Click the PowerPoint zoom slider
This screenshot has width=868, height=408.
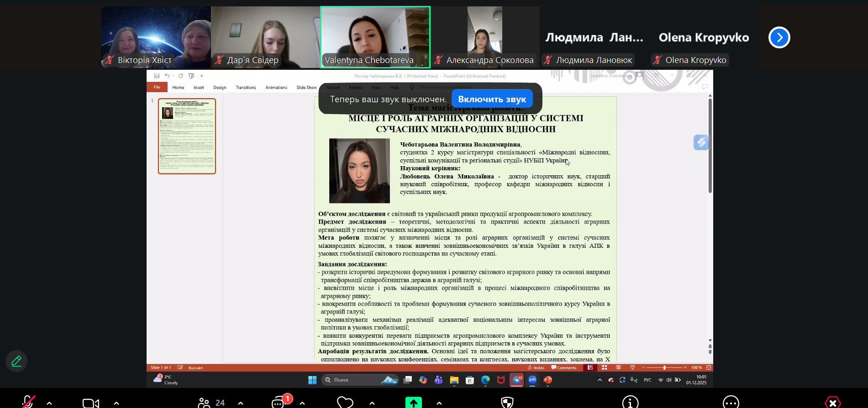pos(664,367)
